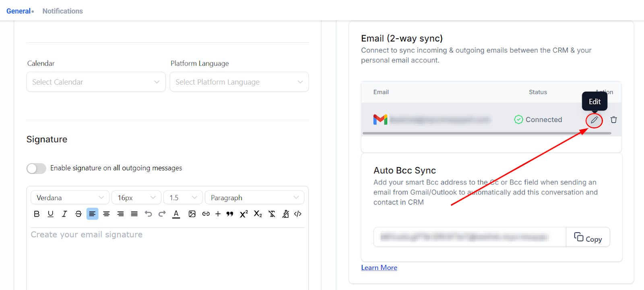The height and width of the screenshot is (290, 644).
Task: Click the Email (2-way sync) heading
Action: (x=402, y=38)
